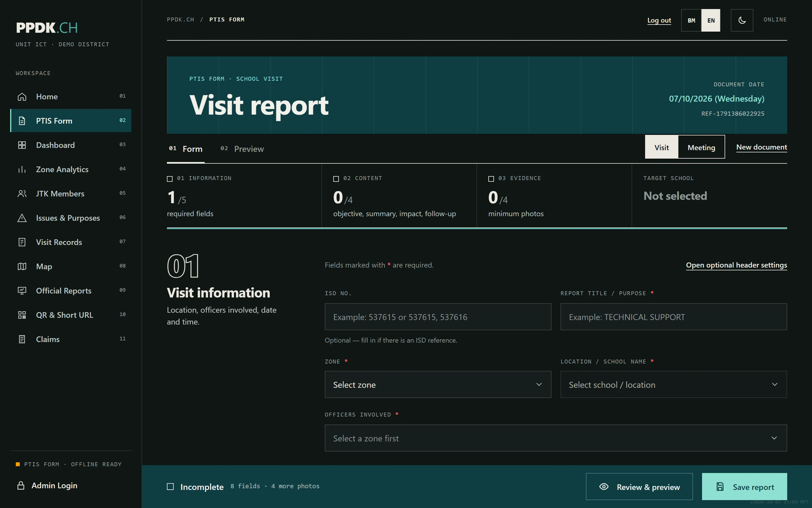This screenshot has width=812, height=508.
Task: Open the Select school / location dropdown
Action: 673,384
